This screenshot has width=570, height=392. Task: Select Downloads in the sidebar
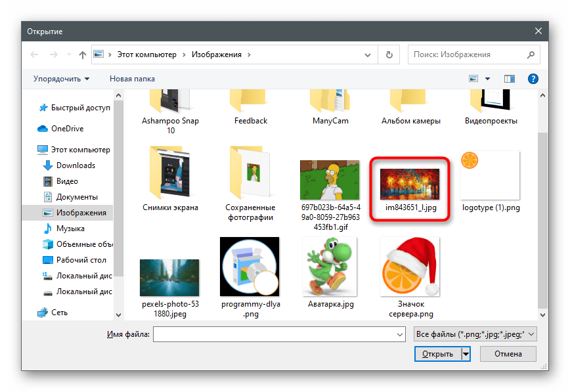(75, 165)
